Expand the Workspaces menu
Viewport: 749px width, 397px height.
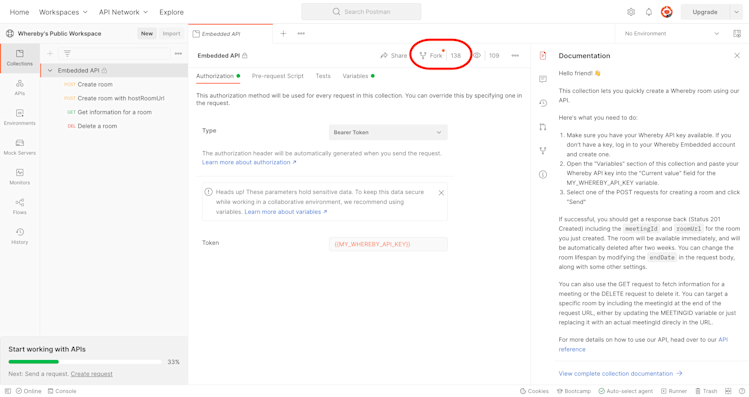(63, 12)
